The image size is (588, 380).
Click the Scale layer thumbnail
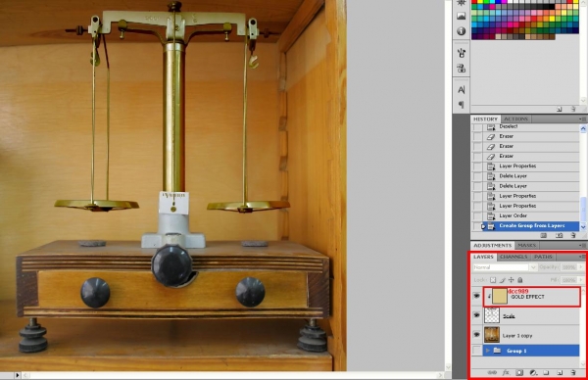point(492,315)
